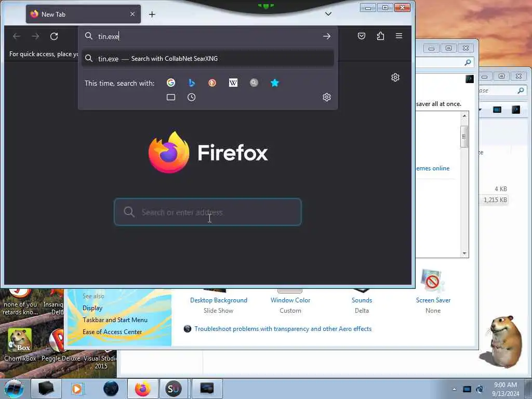Image resolution: width=532 pixels, height=399 pixels.
Task: Open ChomikBox desktop shortcut
Action: tap(20, 344)
